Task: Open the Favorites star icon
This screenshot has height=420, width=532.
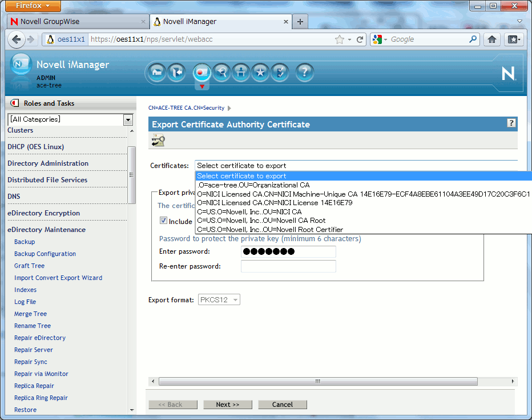Action: click(260, 73)
